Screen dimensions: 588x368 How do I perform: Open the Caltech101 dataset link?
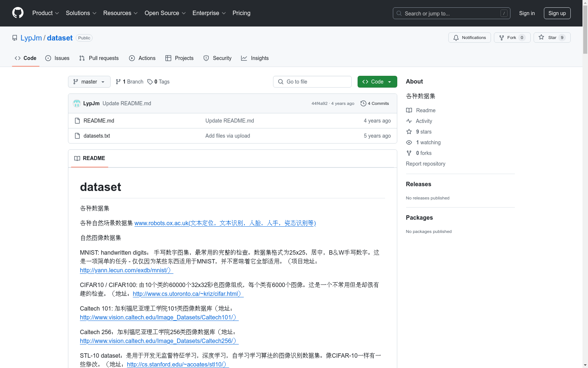[159, 317]
